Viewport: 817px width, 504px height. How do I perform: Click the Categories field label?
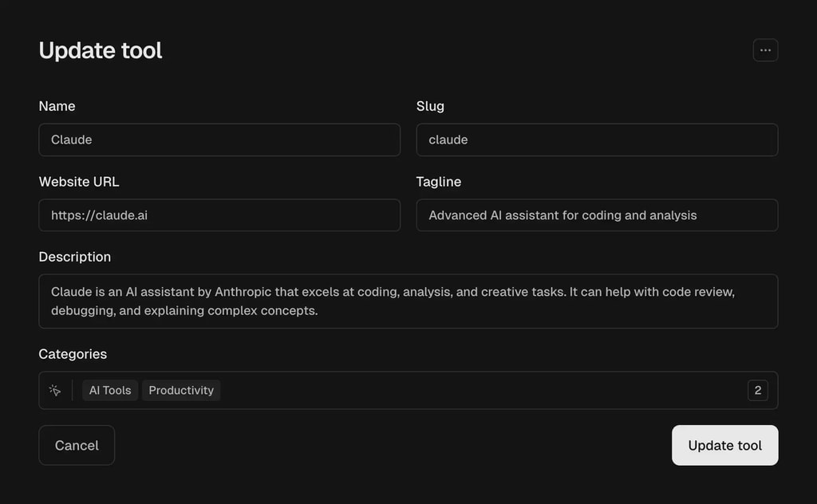pyautogui.click(x=73, y=354)
